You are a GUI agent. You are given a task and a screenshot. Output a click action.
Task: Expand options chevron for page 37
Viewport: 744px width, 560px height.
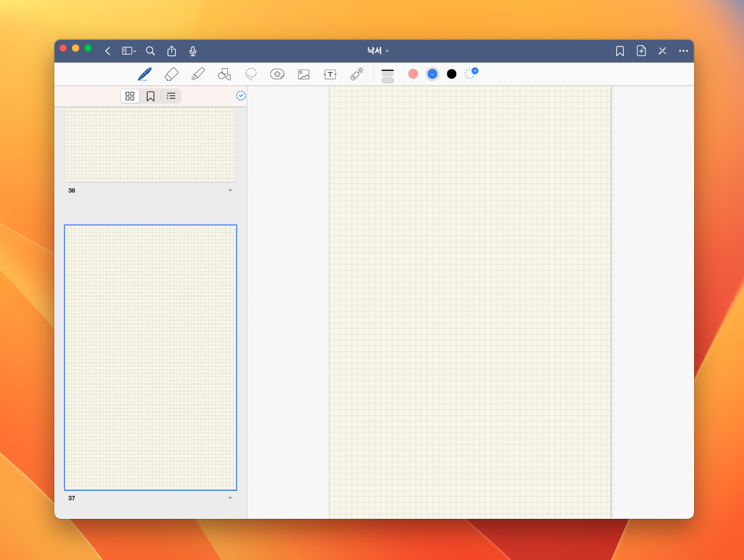(x=230, y=498)
